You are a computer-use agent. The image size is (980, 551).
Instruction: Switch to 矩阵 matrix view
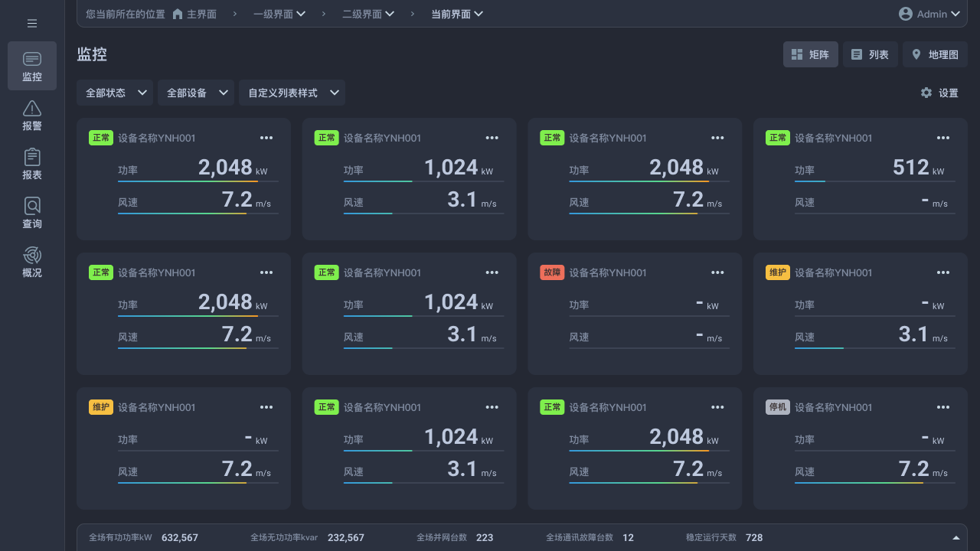(810, 54)
